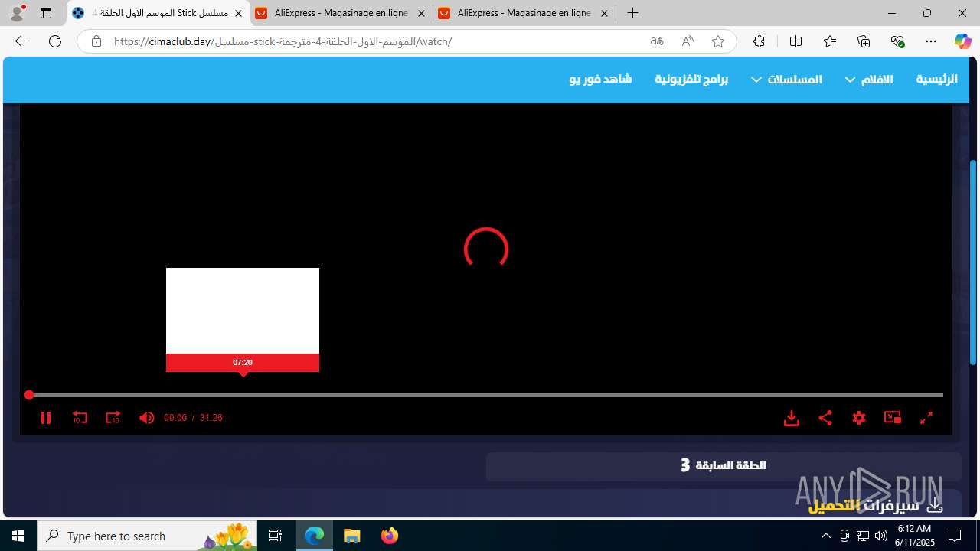Close the first AliExpress tab
The width and height of the screenshot is (980, 551).
[x=422, y=13]
